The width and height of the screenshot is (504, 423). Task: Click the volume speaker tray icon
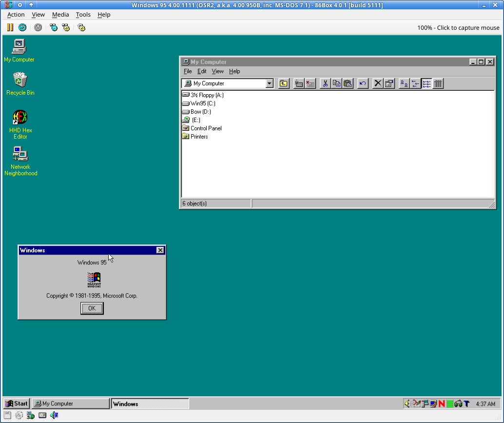tap(407, 403)
